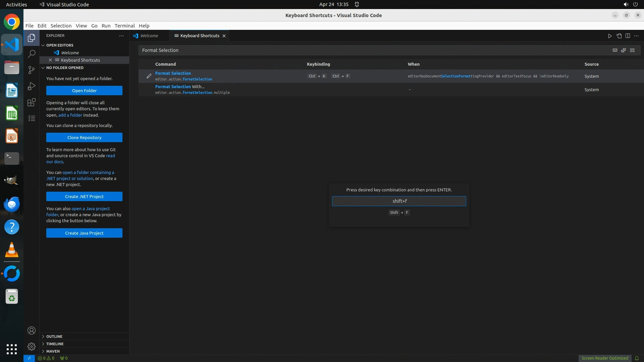Toggle sort by precedence in search bar
This screenshot has height=362, width=644.
point(624,50)
